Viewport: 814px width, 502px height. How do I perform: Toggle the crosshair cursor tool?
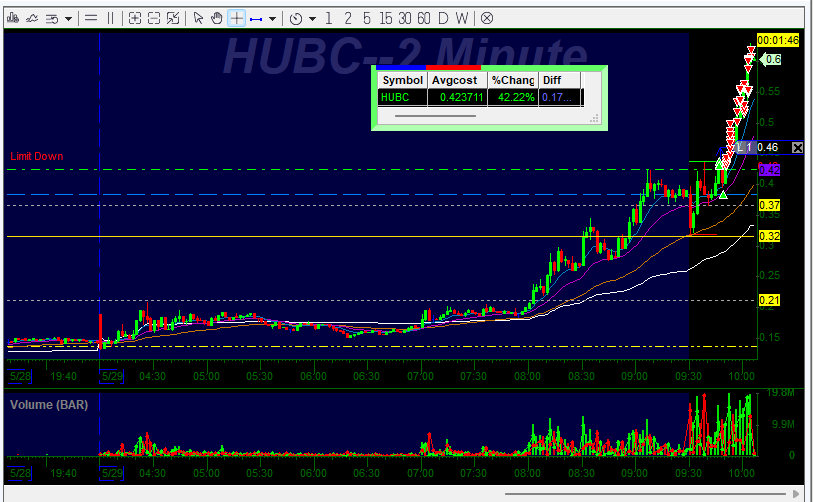click(237, 19)
